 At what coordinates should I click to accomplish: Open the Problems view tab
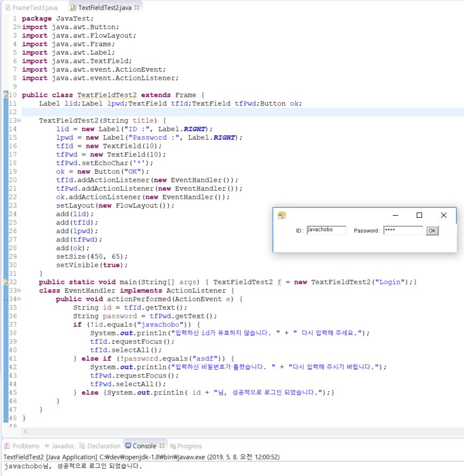(x=22, y=446)
